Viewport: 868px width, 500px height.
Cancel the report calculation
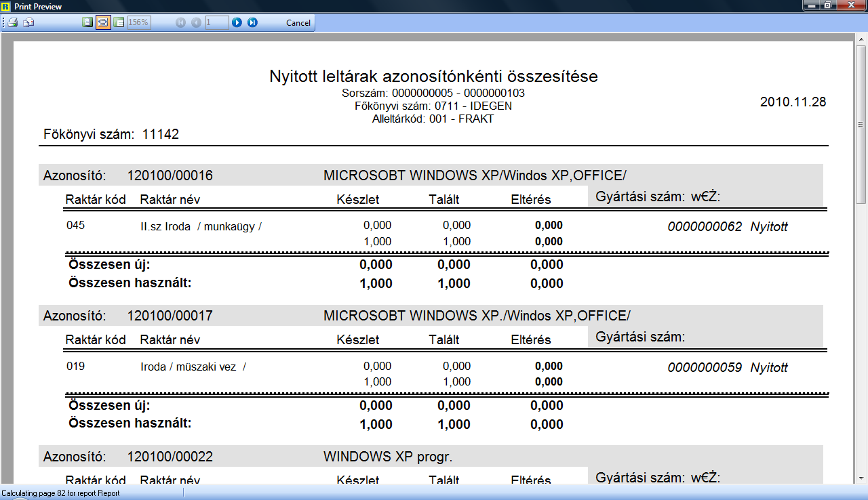pyautogui.click(x=298, y=22)
